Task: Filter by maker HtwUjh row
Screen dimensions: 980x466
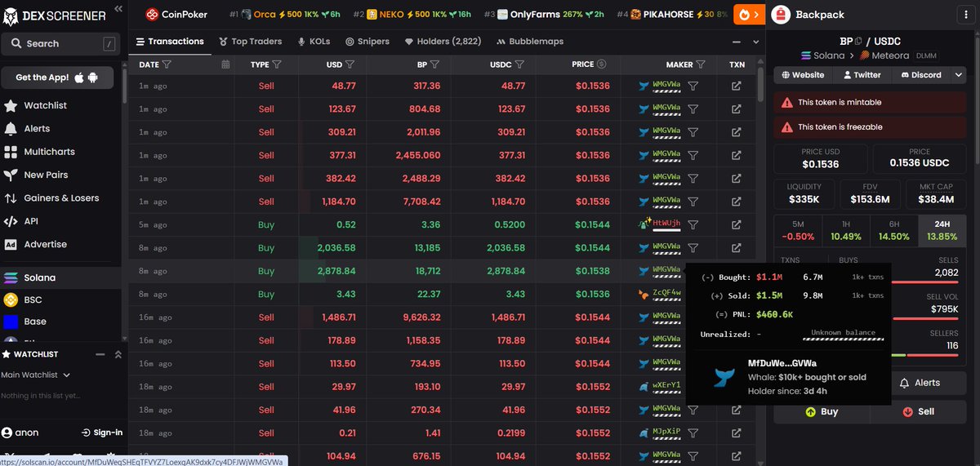Action: pyautogui.click(x=693, y=224)
